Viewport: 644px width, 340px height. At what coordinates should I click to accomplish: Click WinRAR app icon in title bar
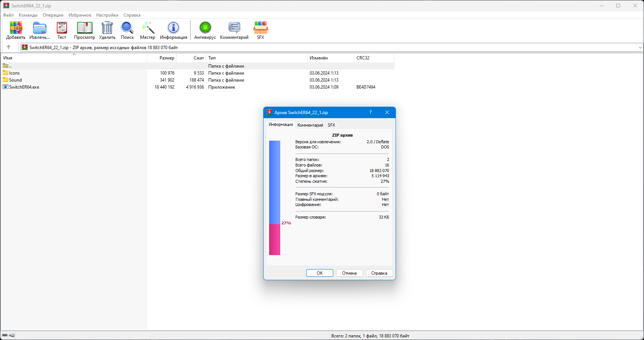click(x=6, y=6)
